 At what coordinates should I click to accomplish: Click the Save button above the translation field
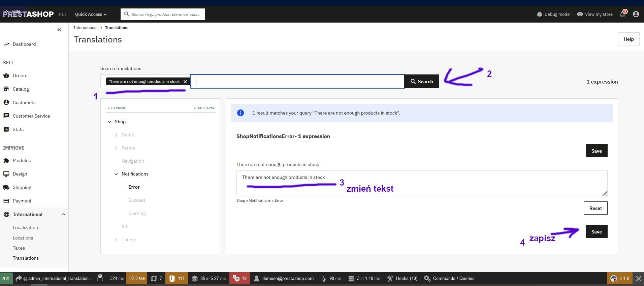pos(597,151)
